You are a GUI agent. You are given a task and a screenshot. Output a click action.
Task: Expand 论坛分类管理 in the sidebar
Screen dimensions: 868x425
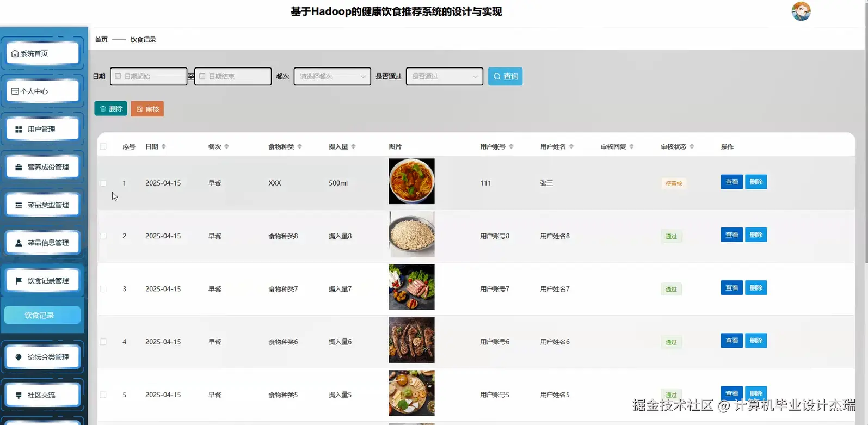point(42,357)
